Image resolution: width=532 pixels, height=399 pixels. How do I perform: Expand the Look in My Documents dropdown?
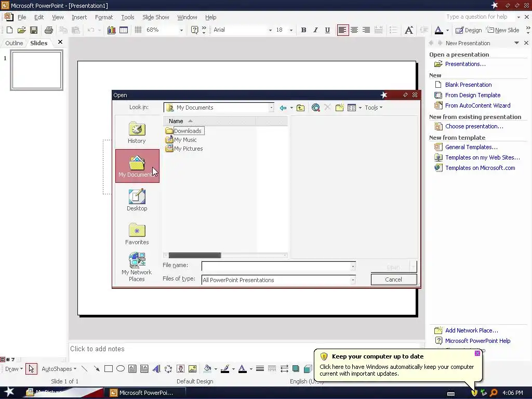pos(271,108)
